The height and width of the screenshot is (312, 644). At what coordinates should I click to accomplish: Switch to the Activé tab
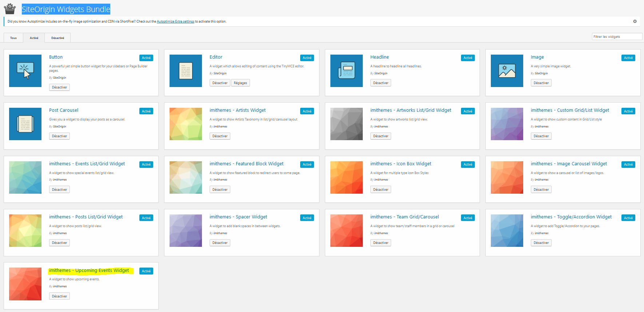click(x=34, y=38)
